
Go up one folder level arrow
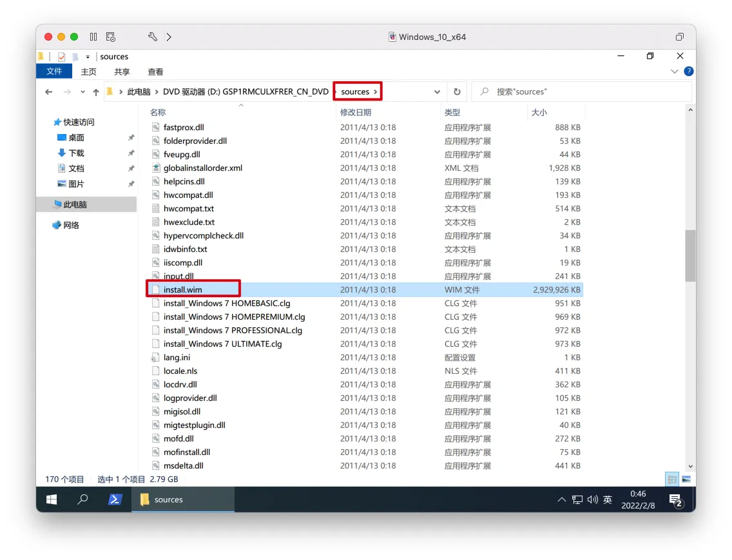point(96,92)
